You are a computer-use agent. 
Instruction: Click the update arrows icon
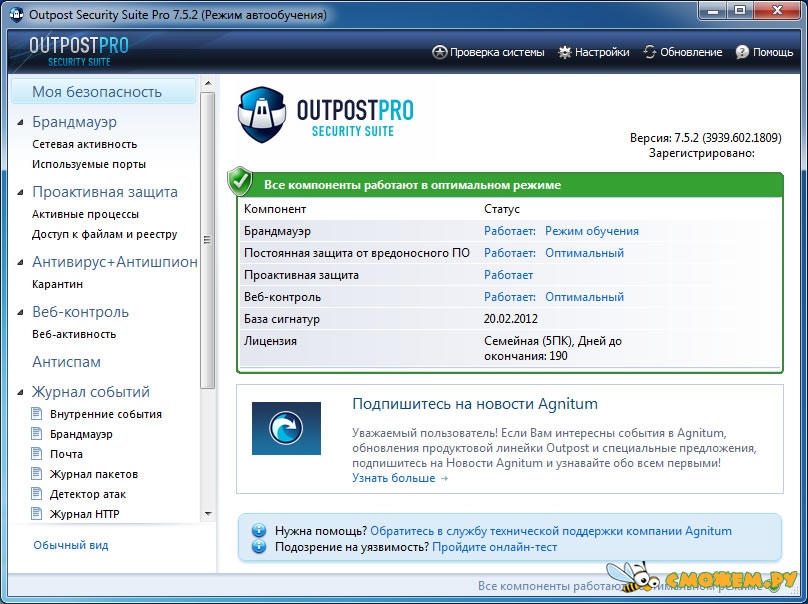tap(650, 52)
